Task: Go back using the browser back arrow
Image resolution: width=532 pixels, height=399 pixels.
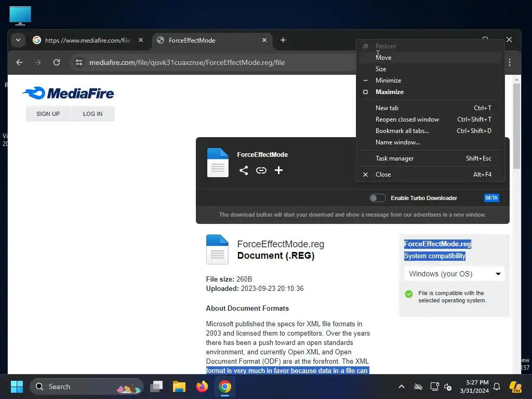Action: tap(19, 62)
